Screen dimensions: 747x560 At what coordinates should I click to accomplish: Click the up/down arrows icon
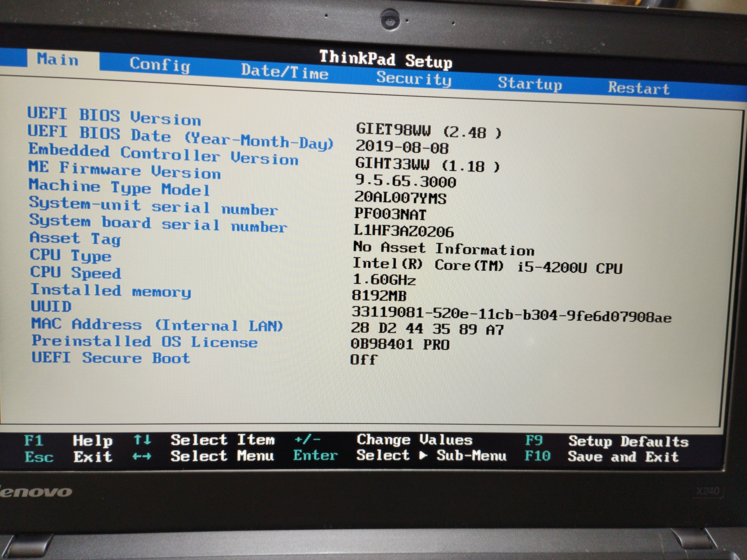pos(142,440)
